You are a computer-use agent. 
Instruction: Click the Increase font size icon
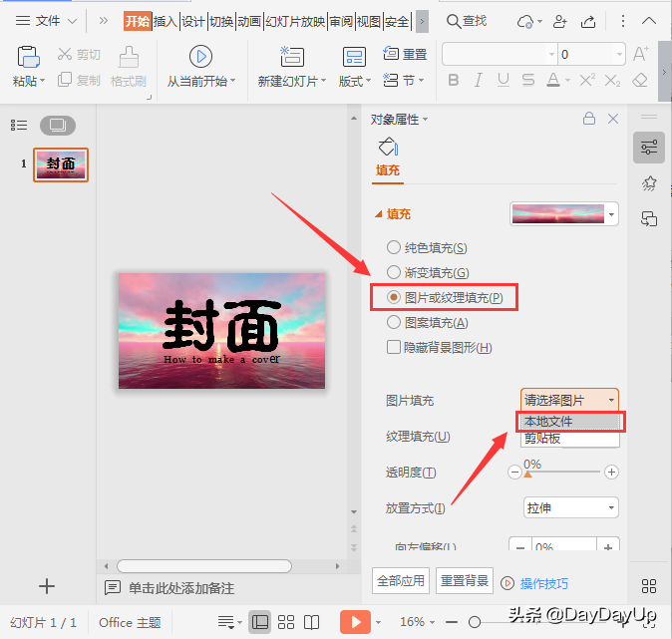(641, 54)
